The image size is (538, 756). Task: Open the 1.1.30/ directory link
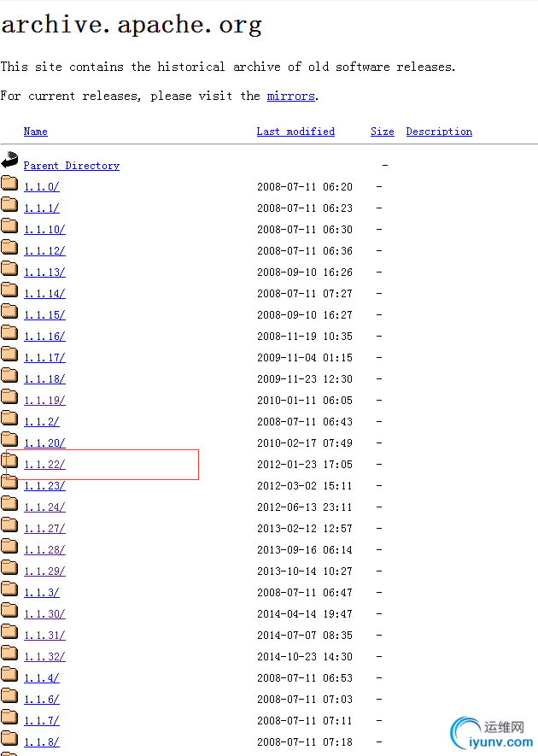44,614
